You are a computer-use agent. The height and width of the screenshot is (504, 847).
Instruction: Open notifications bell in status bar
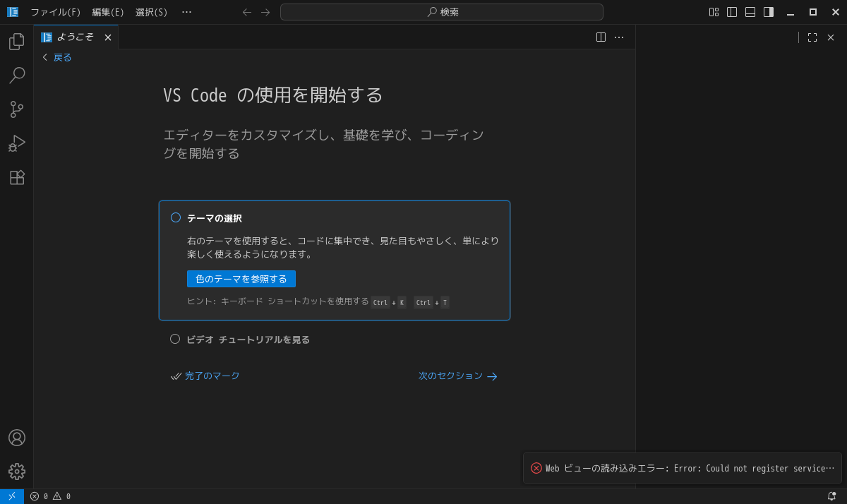[x=831, y=496]
